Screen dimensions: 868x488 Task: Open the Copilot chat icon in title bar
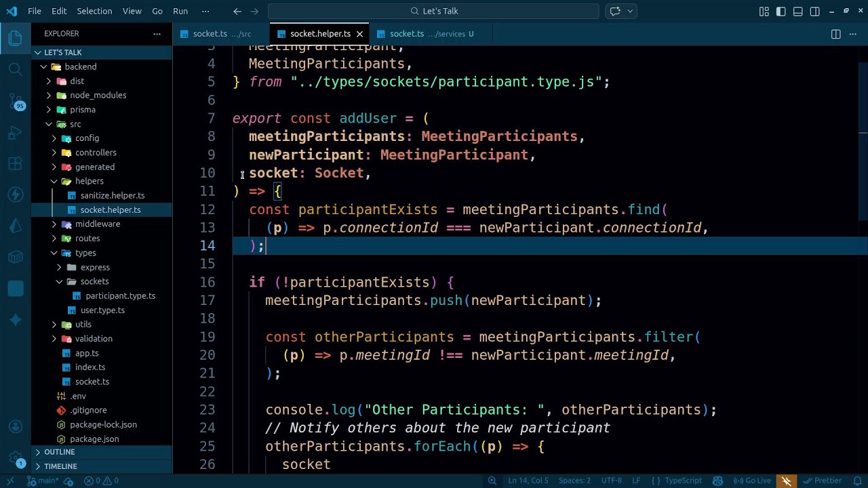click(615, 11)
